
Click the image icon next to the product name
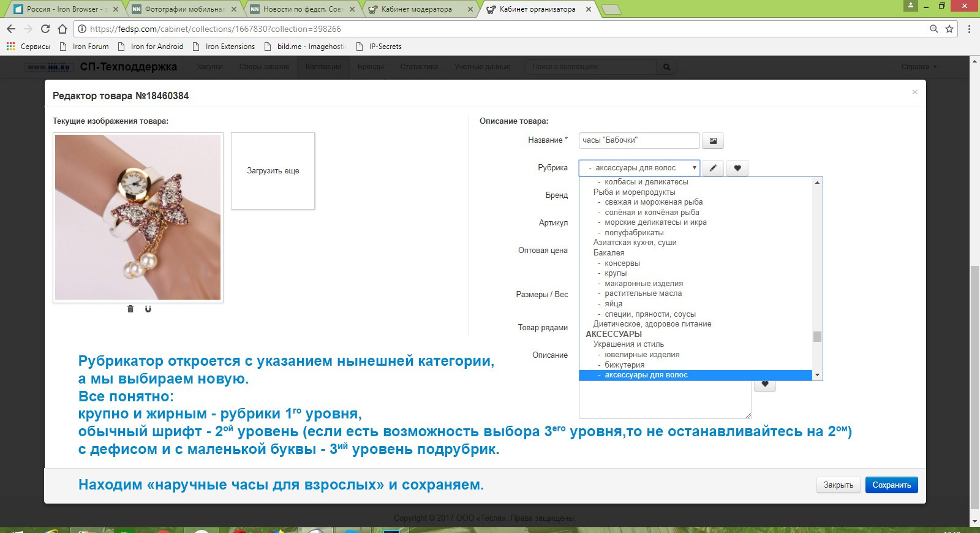713,141
